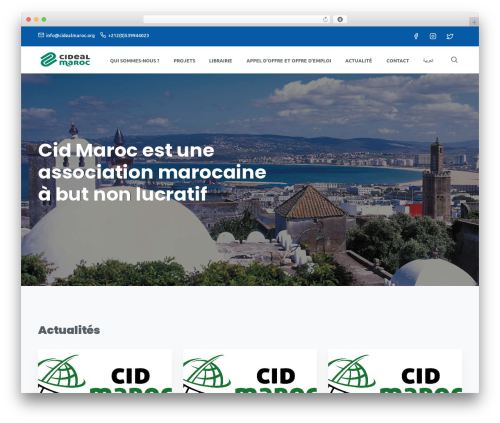Open a new tab with plus button
Image resolution: width=500 pixels, height=423 pixels.
point(474,22)
